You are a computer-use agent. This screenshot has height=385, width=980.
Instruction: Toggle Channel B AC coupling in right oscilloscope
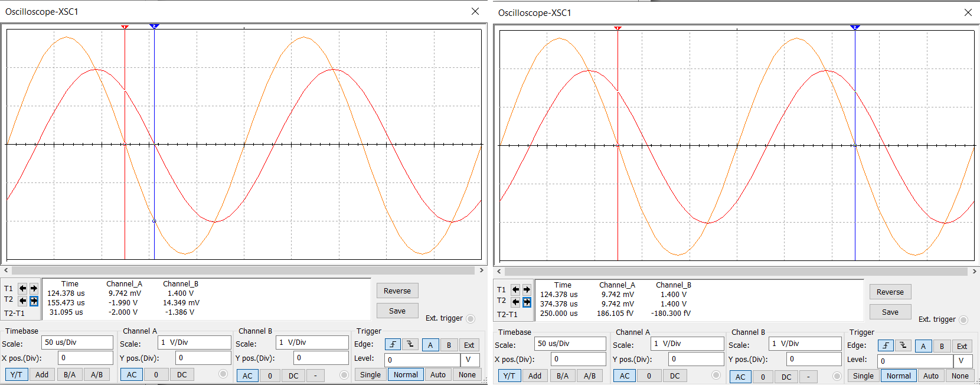pyautogui.click(x=740, y=377)
